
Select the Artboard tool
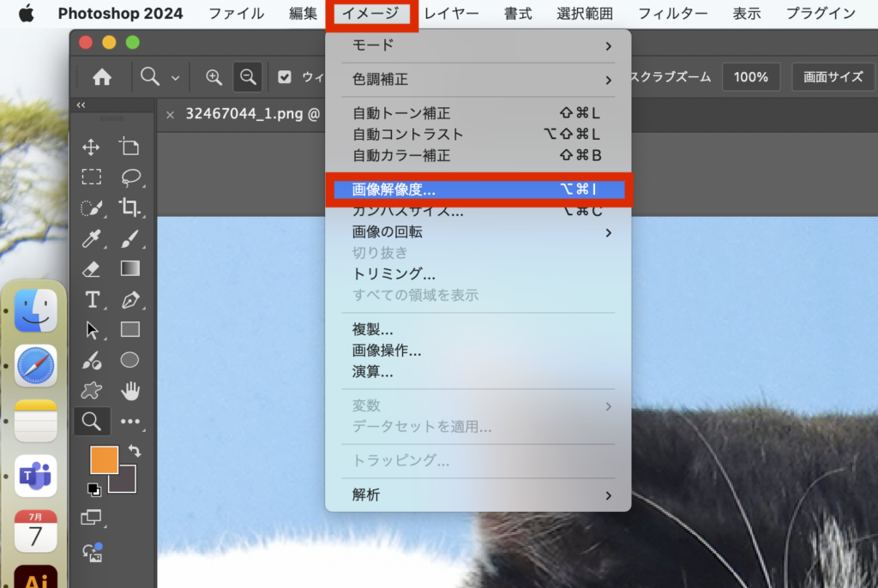click(x=129, y=147)
